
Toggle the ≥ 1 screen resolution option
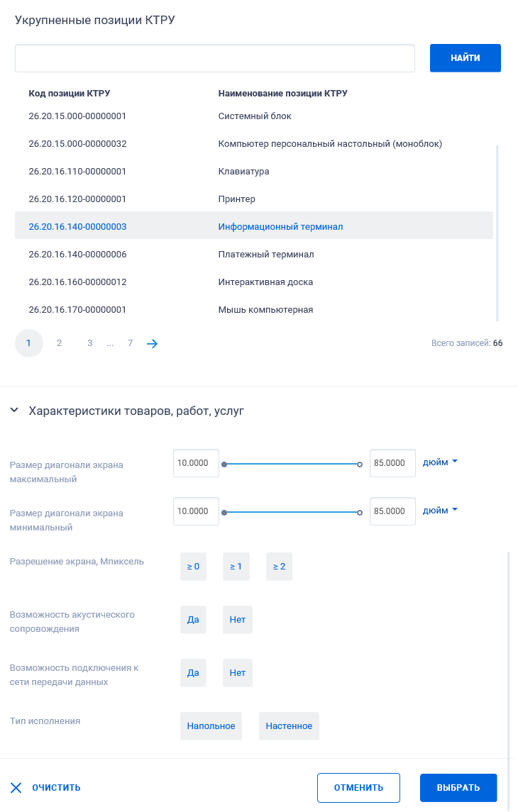tap(236, 567)
